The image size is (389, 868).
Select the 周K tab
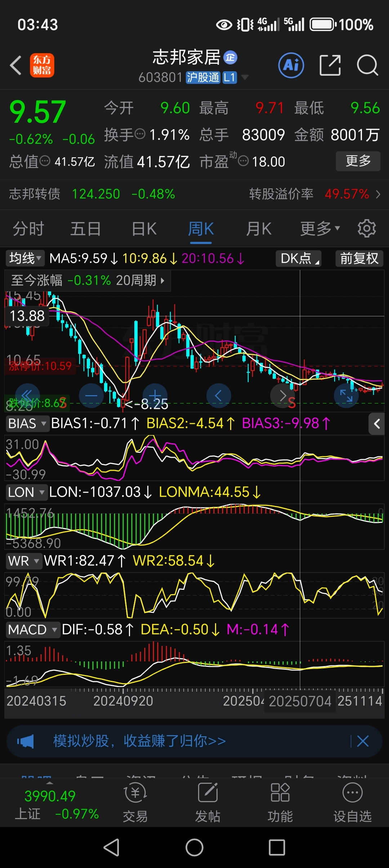[x=201, y=229]
